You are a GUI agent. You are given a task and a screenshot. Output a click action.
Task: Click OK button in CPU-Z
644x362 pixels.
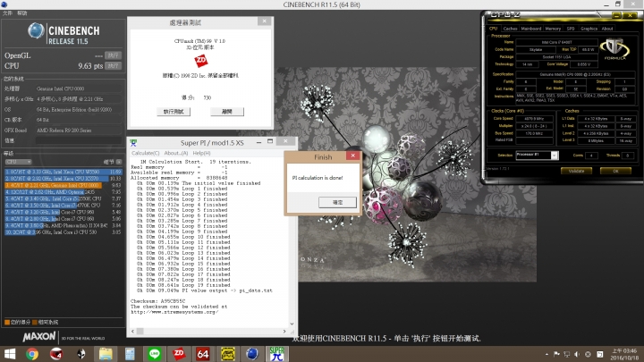tap(615, 171)
